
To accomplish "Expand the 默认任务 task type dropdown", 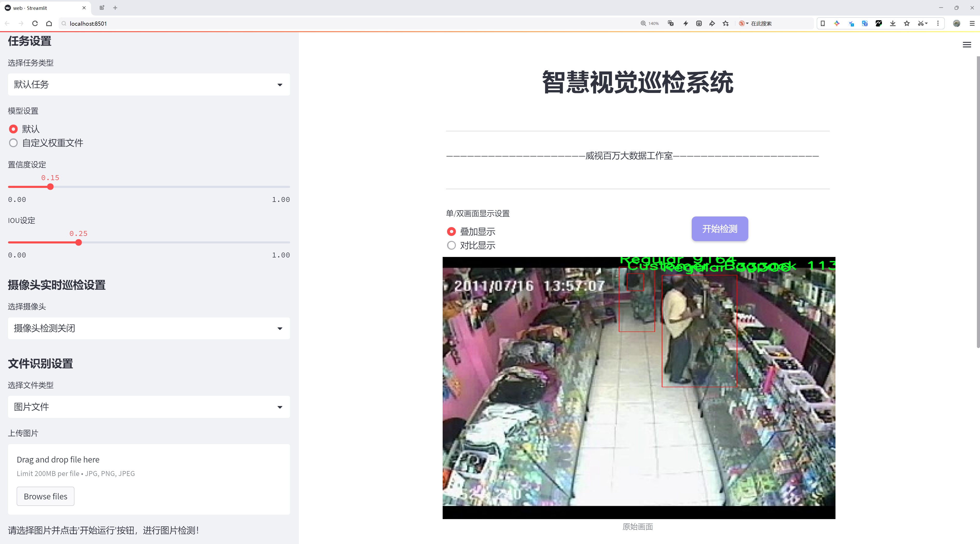I will tap(149, 84).
